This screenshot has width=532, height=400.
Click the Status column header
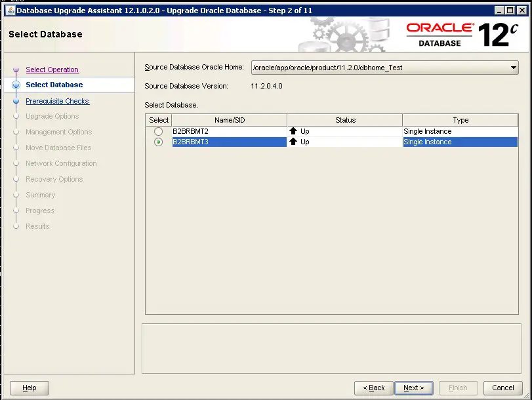pos(345,120)
